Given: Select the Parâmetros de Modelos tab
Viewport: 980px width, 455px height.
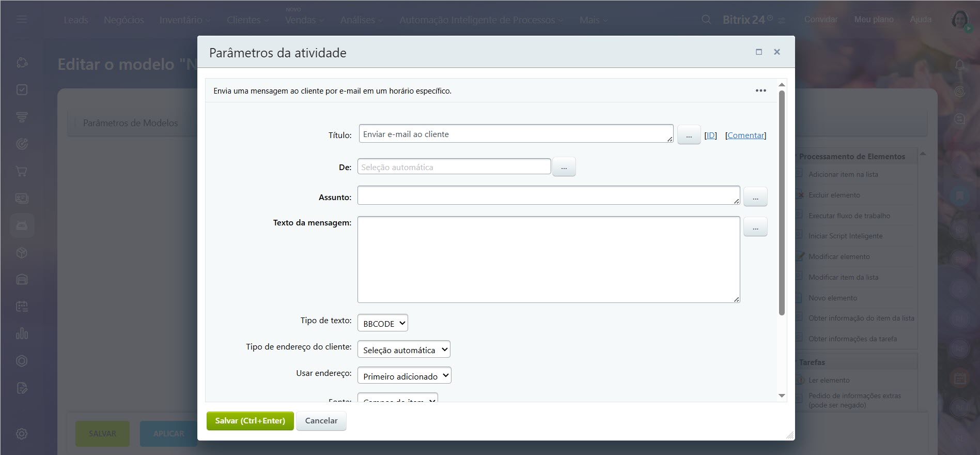Looking at the screenshot, I should tap(130, 123).
